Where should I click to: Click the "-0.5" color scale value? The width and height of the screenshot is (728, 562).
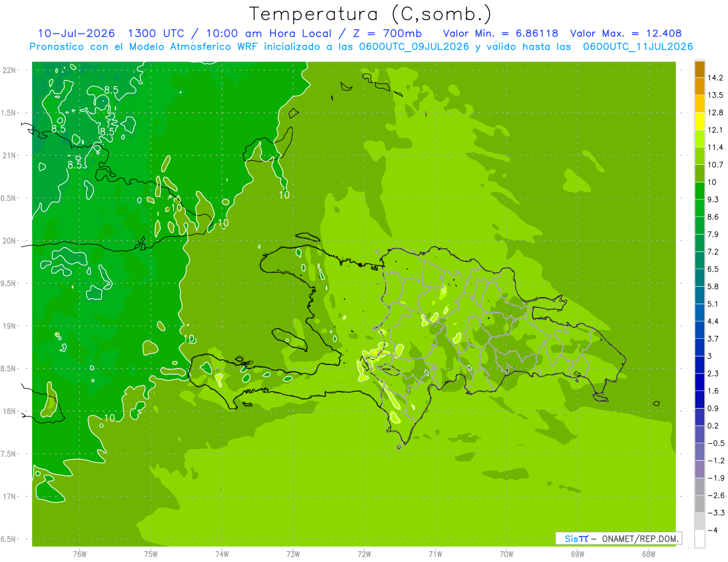(x=715, y=443)
